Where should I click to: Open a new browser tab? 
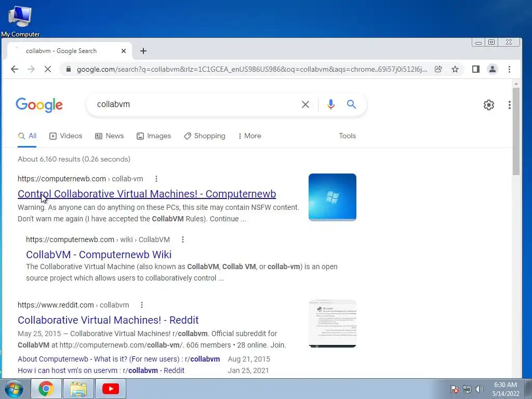tap(143, 51)
